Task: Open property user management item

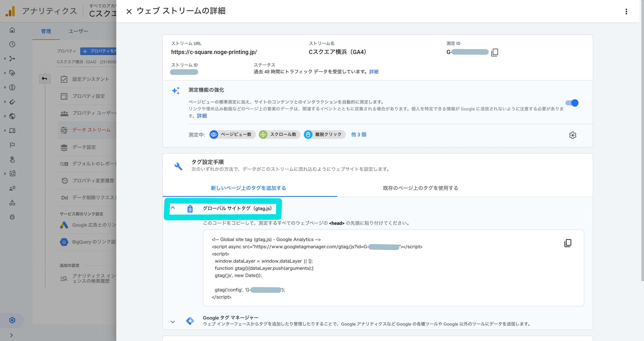Action: [87, 113]
